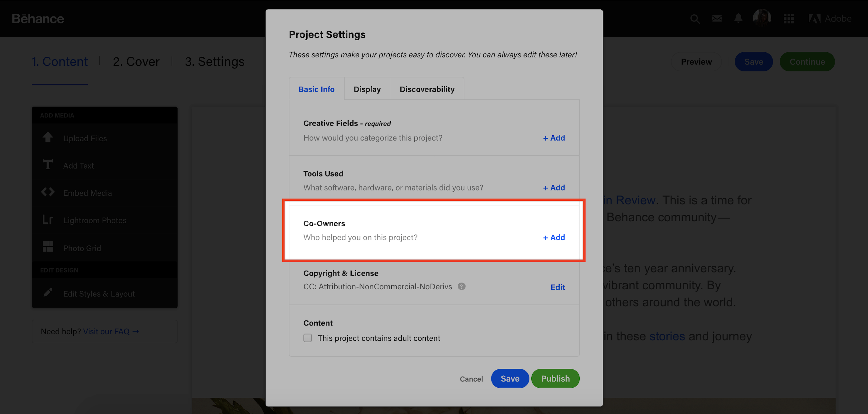The width and height of the screenshot is (868, 414).
Task: Add Tools Used entry
Action: click(x=554, y=188)
